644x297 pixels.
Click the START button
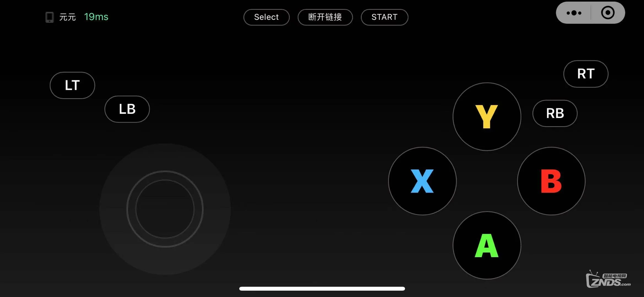point(384,16)
